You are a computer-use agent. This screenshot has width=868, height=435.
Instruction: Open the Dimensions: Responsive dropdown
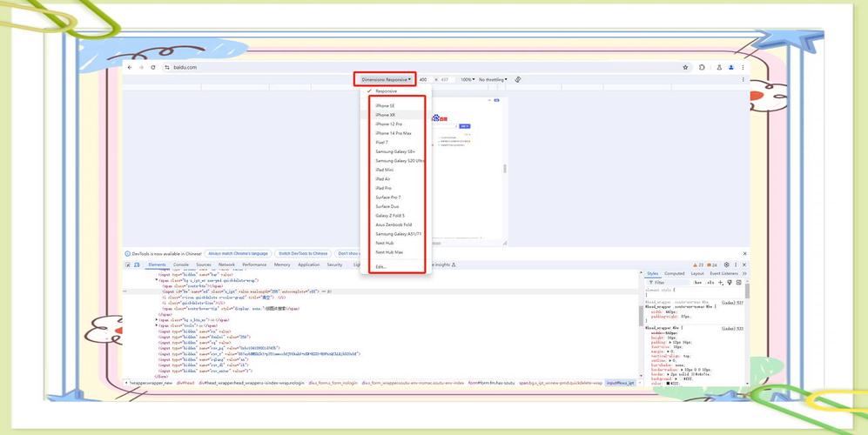click(x=386, y=79)
